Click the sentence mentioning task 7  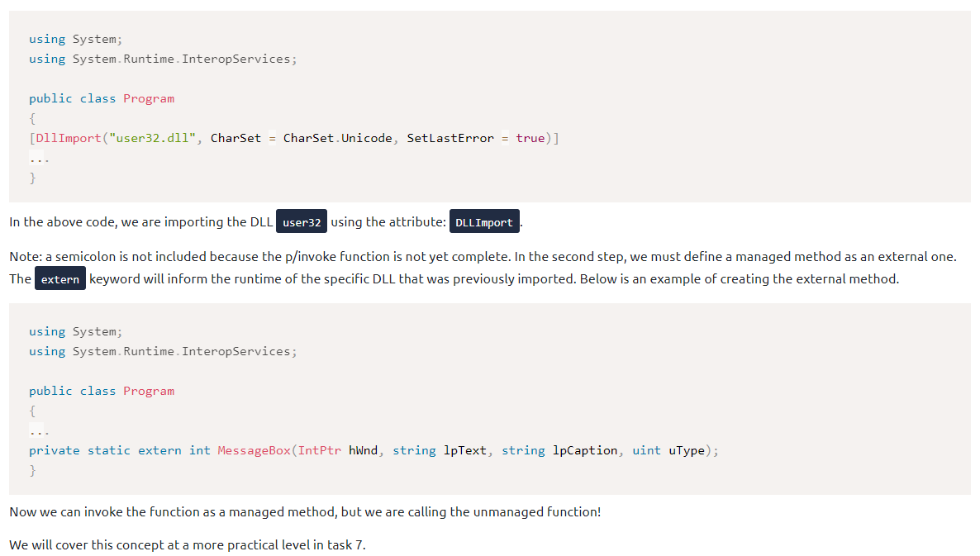(187, 545)
